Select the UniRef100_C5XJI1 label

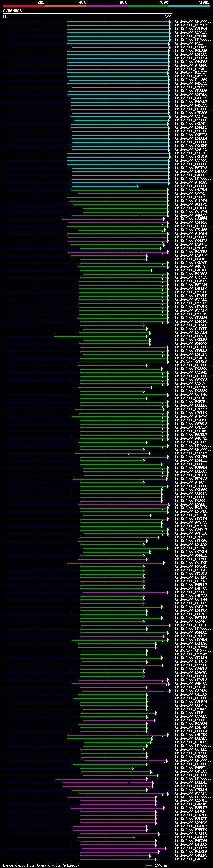pos(191,117)
